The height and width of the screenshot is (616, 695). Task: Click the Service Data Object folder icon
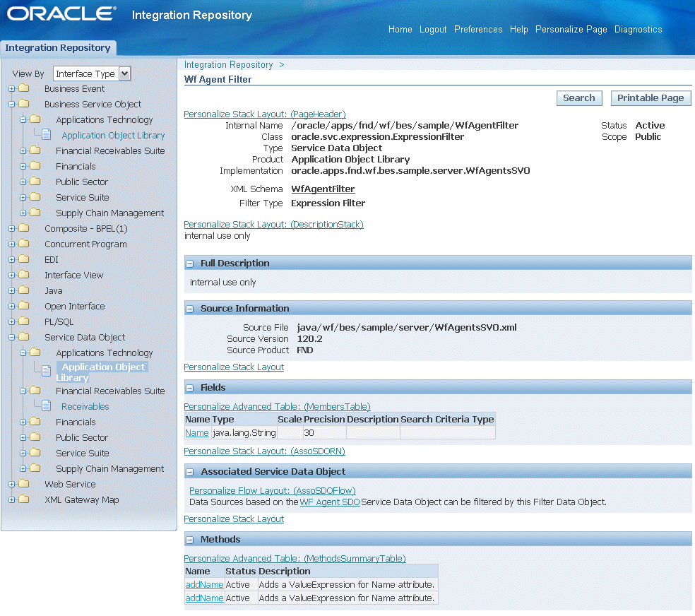pos(24,337)
